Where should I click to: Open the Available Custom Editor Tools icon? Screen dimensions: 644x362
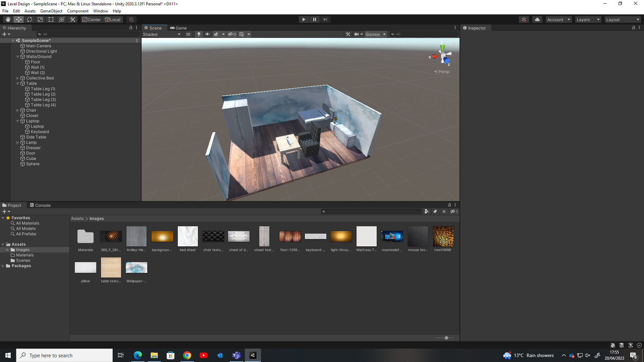72,19
